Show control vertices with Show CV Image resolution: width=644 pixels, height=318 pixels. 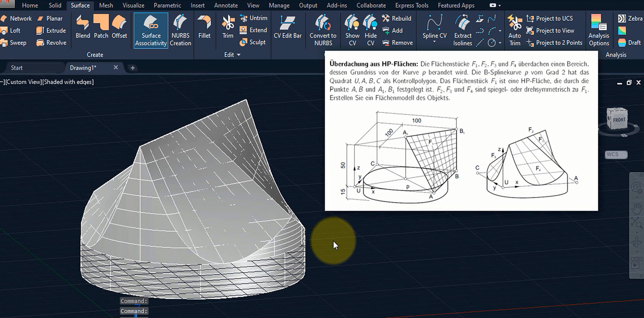(x=352, y=30)
